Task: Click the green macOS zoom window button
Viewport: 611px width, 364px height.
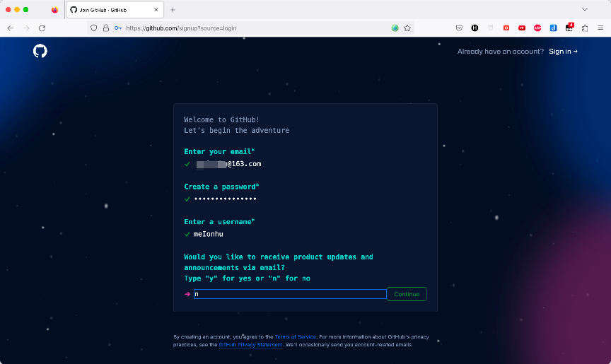Action: (25, 9)
